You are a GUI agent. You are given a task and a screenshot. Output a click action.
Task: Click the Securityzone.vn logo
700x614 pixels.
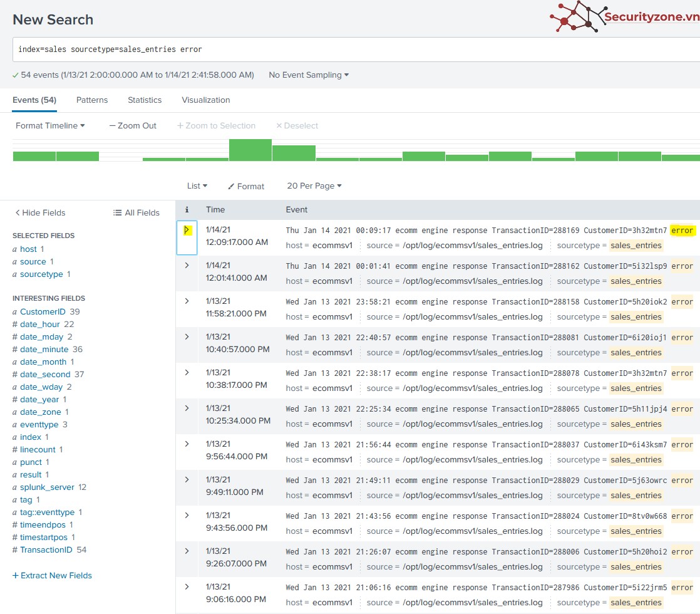click(625, 17)
